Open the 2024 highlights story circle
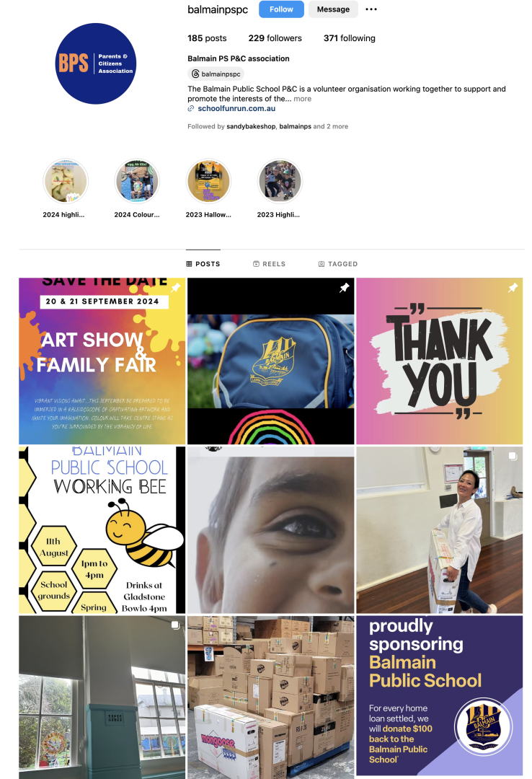Image resolution: width=532 pixels, height=779 pixels. tap(66, 181)
